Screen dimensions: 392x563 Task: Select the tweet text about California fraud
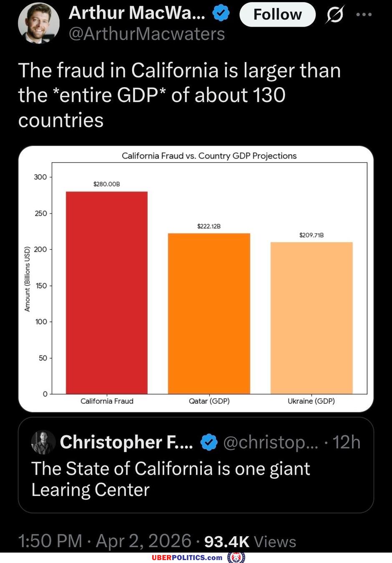[x=179, y=95]
